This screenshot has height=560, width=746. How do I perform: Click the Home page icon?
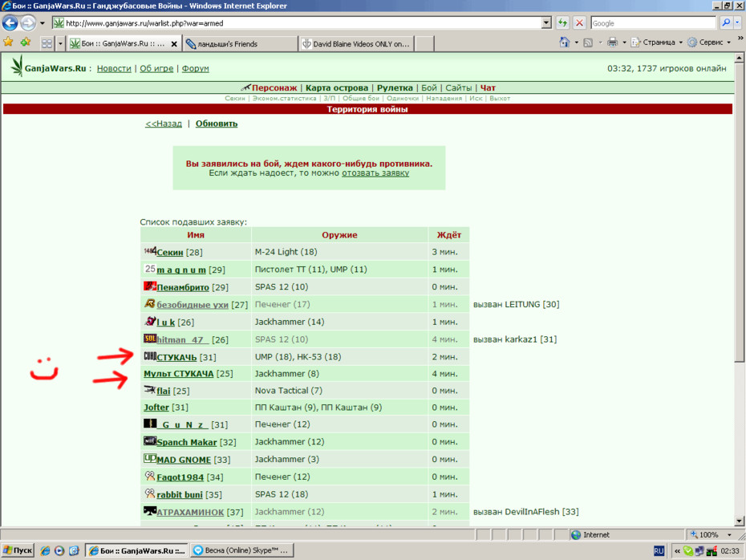(x=564, y=43)
